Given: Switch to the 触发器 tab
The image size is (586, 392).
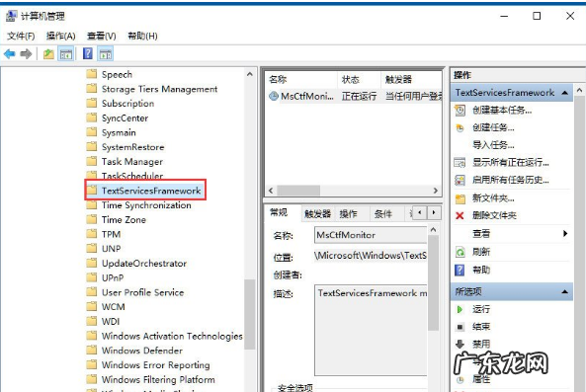Looking at the screenshot, I should click(317, 214).
